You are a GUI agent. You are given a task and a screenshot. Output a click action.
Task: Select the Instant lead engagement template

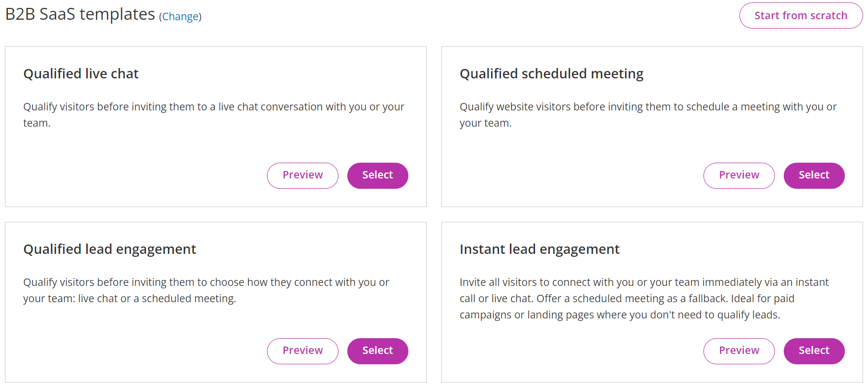(x=814, y=350)
